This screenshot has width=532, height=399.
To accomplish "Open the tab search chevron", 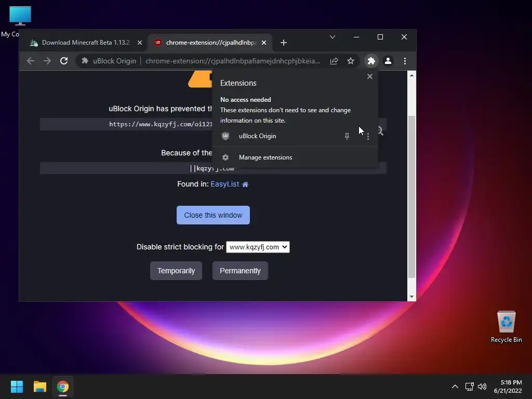I will coord(332,37).
